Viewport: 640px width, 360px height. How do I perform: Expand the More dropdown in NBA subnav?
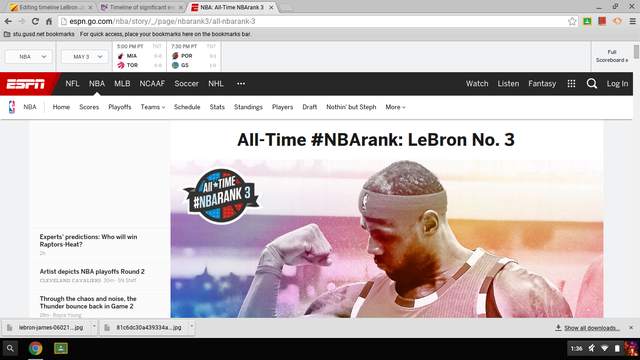point(395,107)
